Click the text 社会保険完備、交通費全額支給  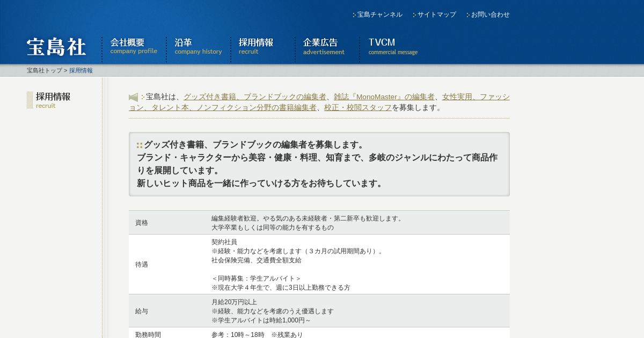click(257, 260)
